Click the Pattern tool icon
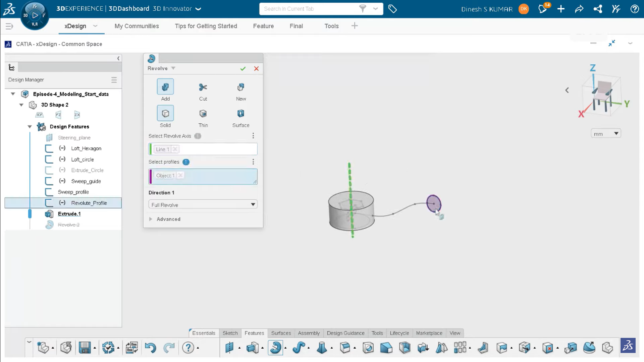Screen dimensions: 644x362 [x=460, y=348]
